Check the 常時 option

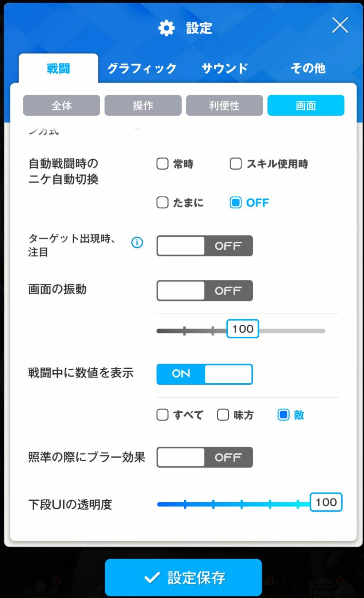point(163,164)
